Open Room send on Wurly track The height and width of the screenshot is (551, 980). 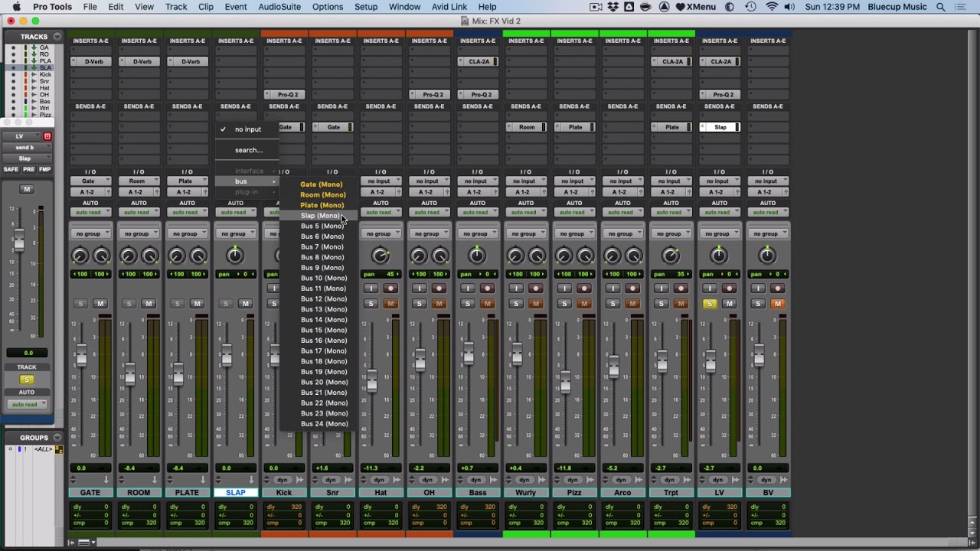point(526,127)
